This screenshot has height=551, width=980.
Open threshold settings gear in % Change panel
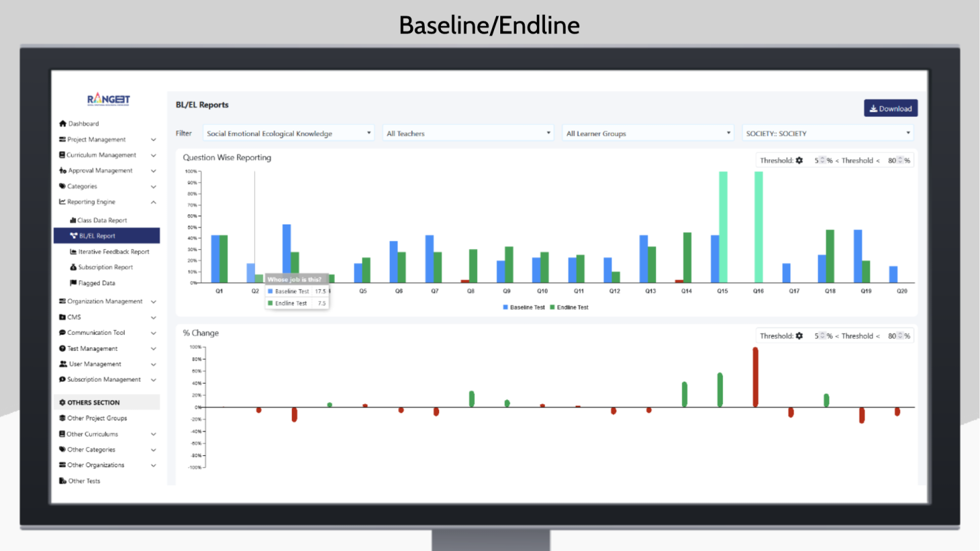pos(799,336)
